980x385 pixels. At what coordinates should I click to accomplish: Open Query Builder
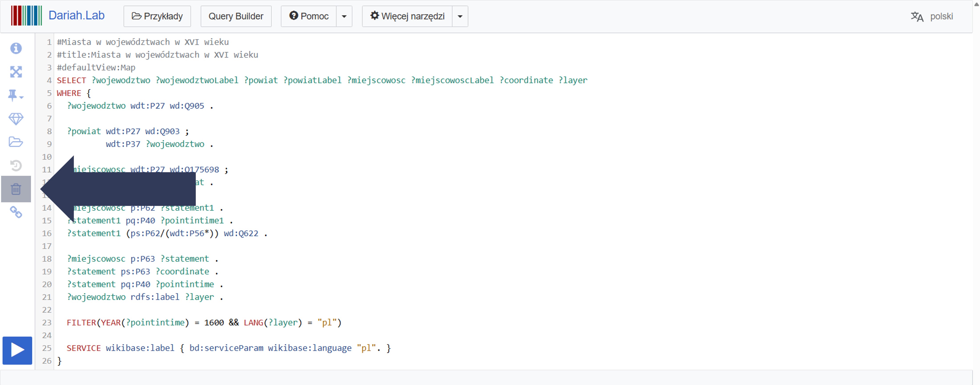pos(236,16)
